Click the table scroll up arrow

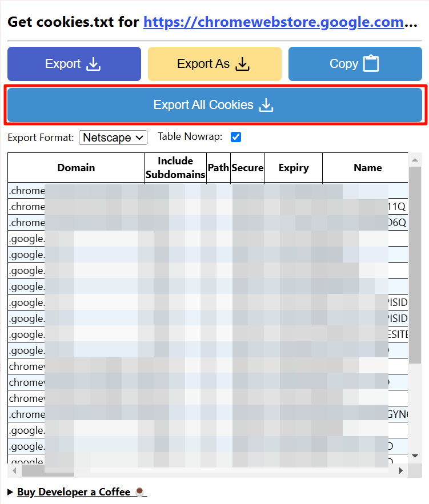coord(415,160)
